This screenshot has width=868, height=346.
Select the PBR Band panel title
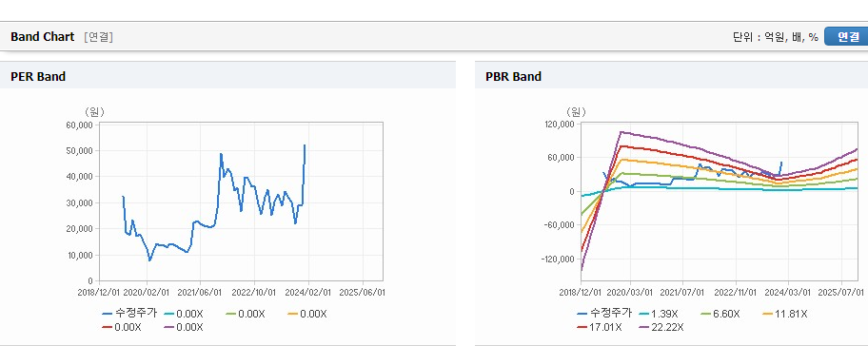tap(513, 77)
